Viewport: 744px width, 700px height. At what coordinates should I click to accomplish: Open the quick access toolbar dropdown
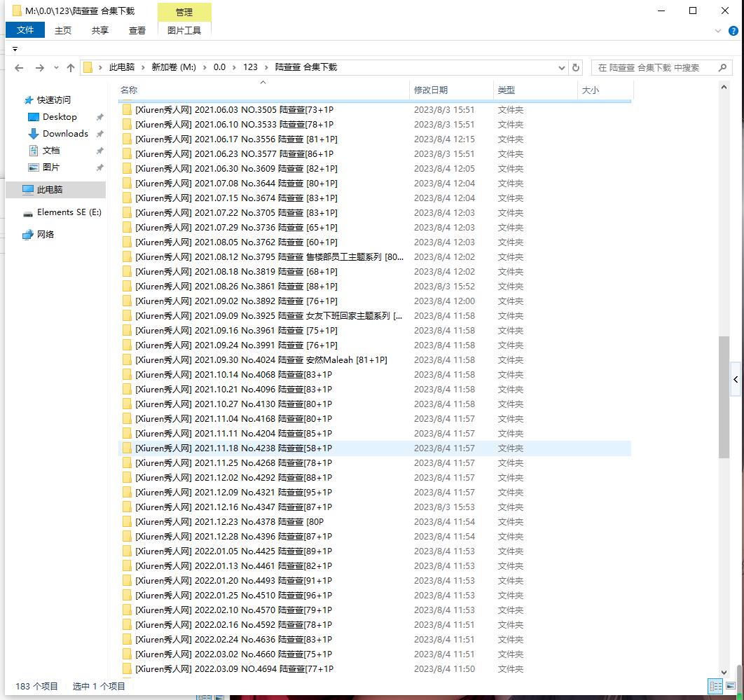[x=15, y=49]
